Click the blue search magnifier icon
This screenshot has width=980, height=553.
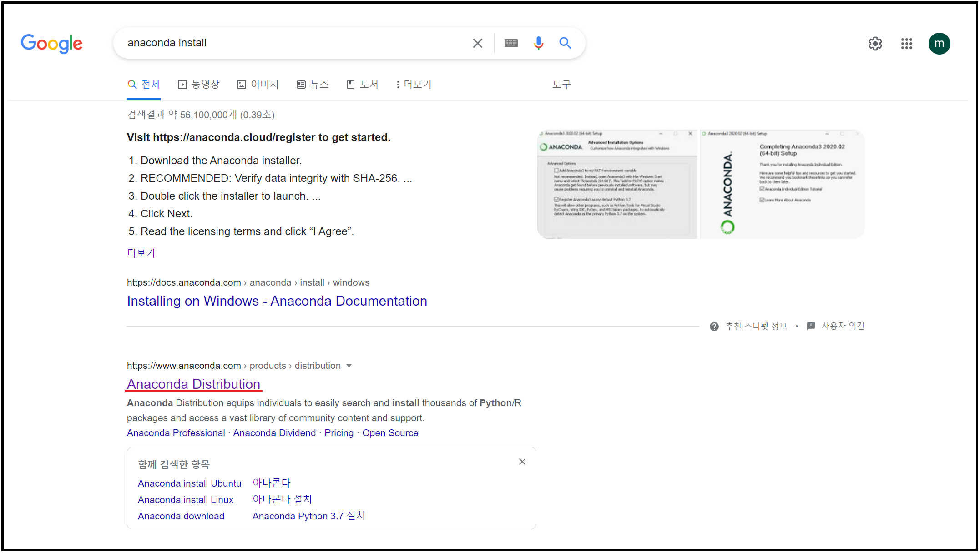point(565,43)
